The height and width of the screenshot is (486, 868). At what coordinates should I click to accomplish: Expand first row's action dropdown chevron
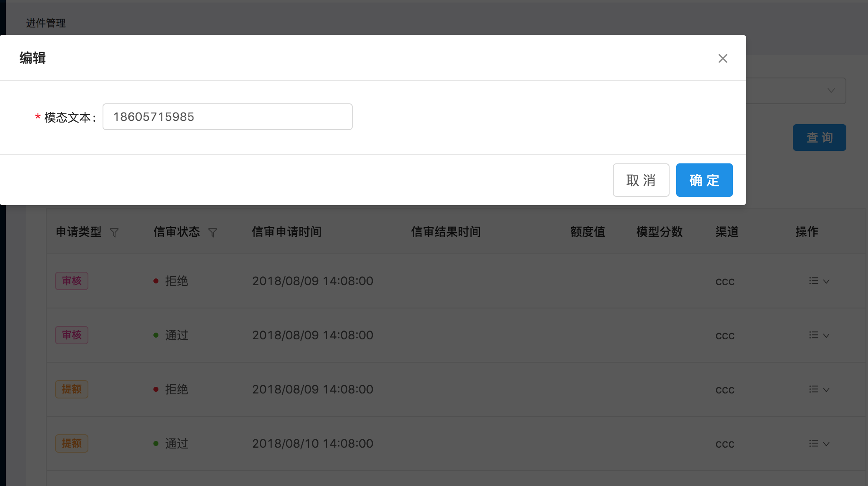[x=826, y=281]
